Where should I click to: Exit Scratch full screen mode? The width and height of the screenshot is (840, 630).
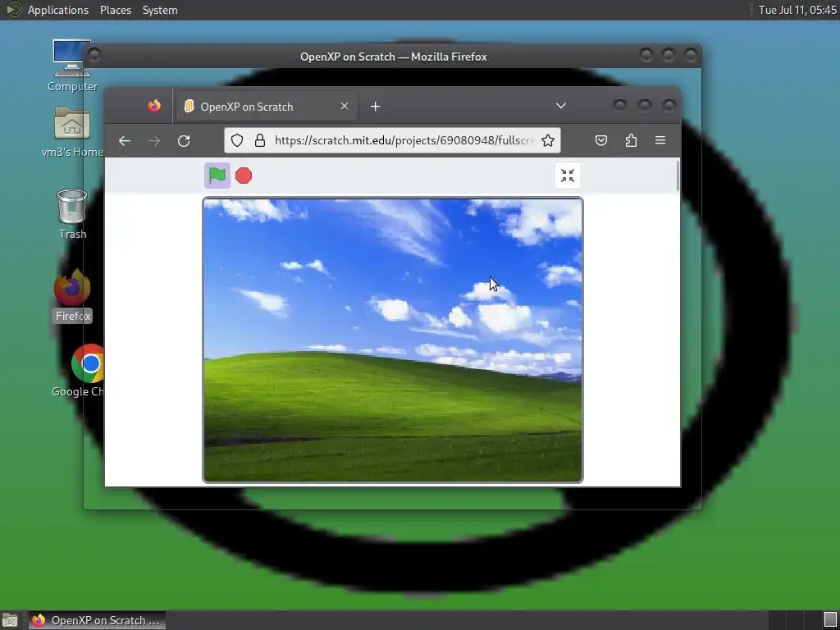(x=568, y=176)
